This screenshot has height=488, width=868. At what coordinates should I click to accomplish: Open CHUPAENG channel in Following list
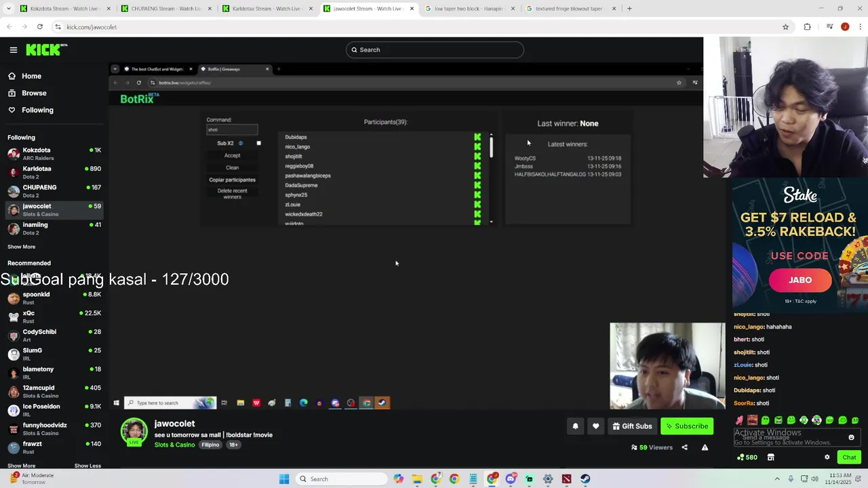pyautogui.click(x=54, y=191)
